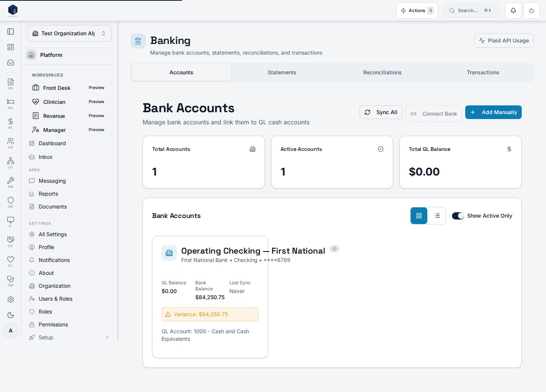Open the Front Desk workspace
The image size is (546, 392).
[69, 88]
